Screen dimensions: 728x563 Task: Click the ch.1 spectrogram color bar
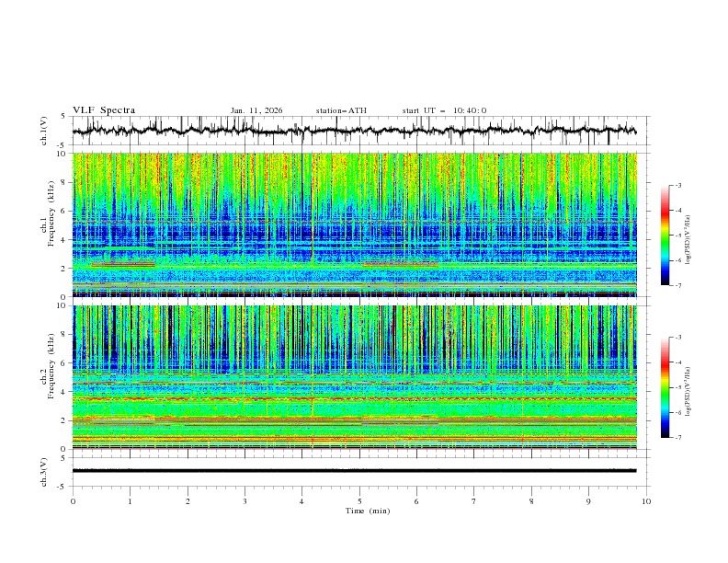665,236
